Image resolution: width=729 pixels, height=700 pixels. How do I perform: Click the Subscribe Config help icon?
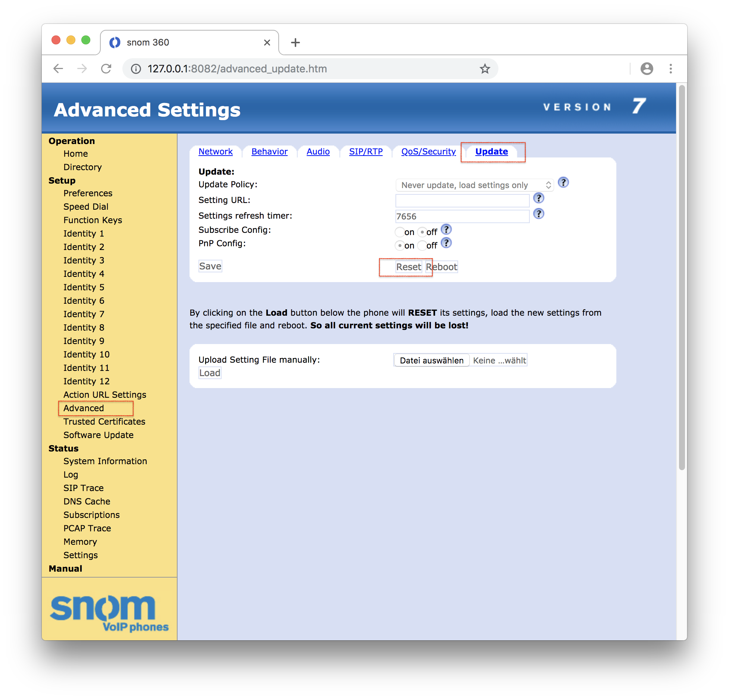pos(446,229)
